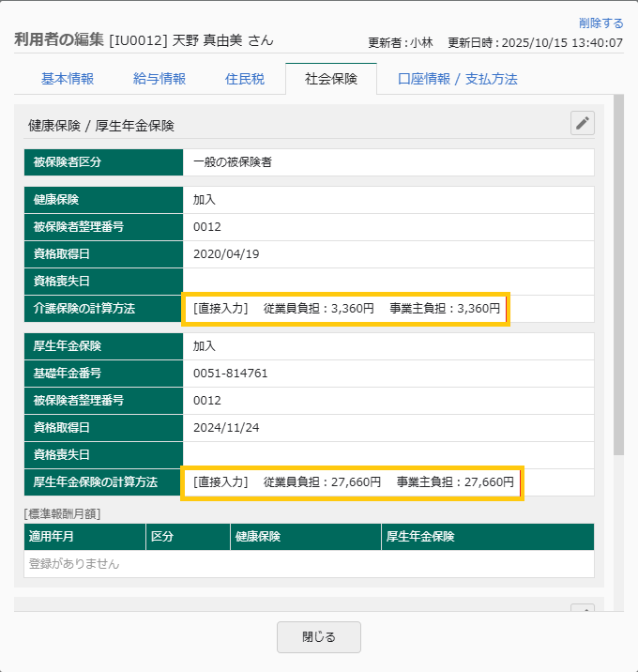Click the 登録がありません empty table row

tap(309, 564)
